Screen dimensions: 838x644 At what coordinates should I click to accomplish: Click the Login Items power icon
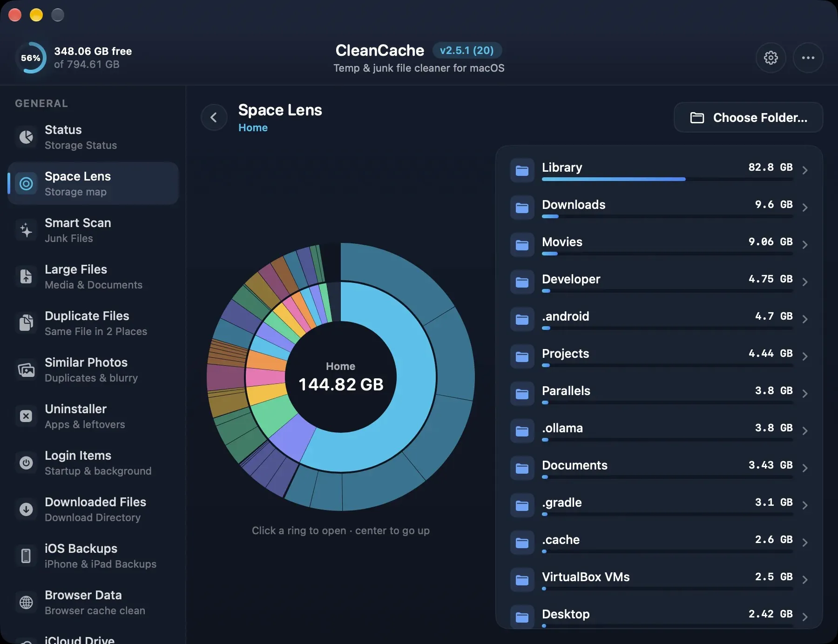click(26, 463)
